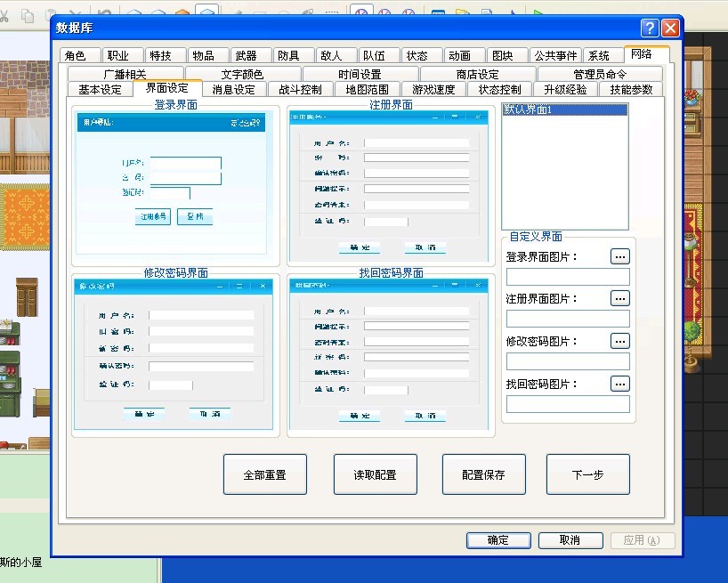Save settings using 配置保存 button
728x583 pixels.
(x=484, y=474)
